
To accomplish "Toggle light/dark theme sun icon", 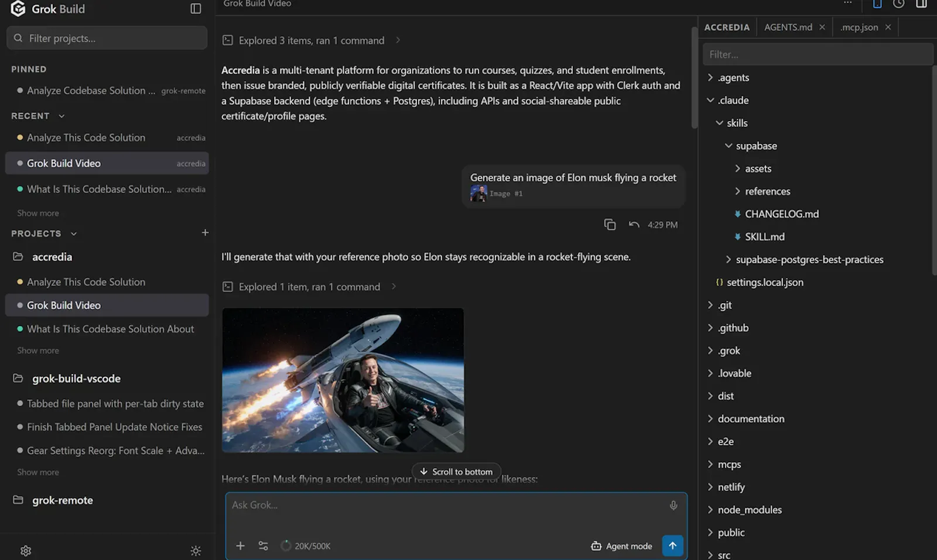I will 196,551.
